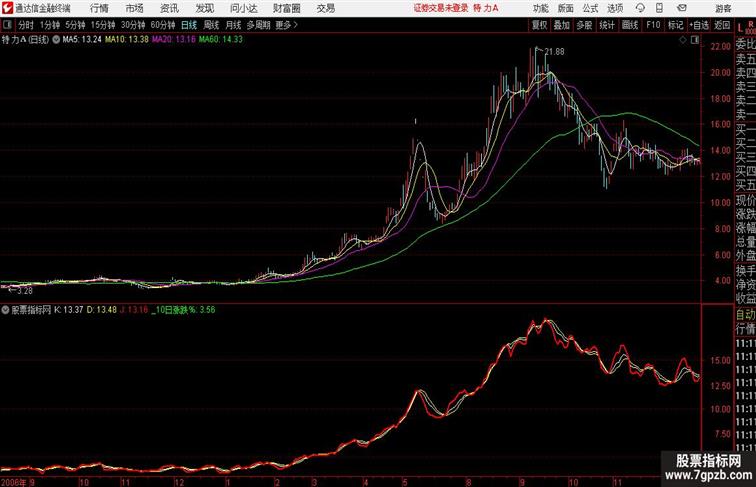Image resolution: width=756 pixels, height=487 pixels.
Task: Click the mobile phone icon in title bar
Action: (x=660, y=8)
